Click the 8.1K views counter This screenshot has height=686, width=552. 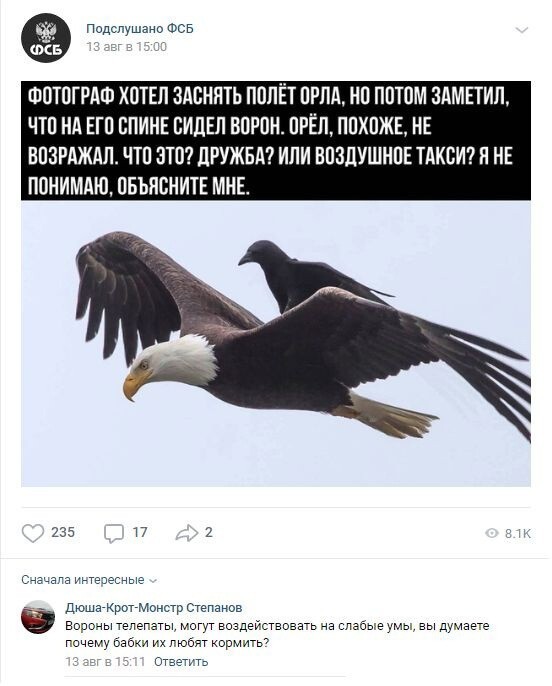[x=517, y=533]
